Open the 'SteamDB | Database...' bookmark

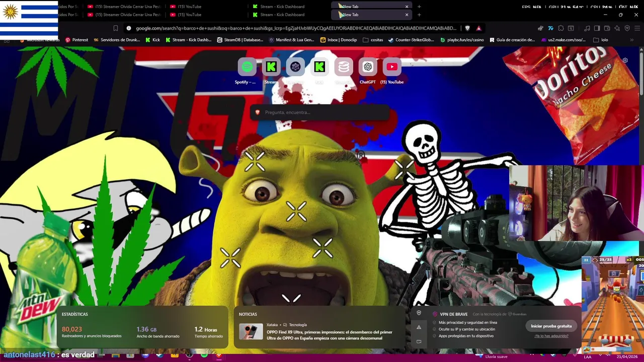coord(240,40)
